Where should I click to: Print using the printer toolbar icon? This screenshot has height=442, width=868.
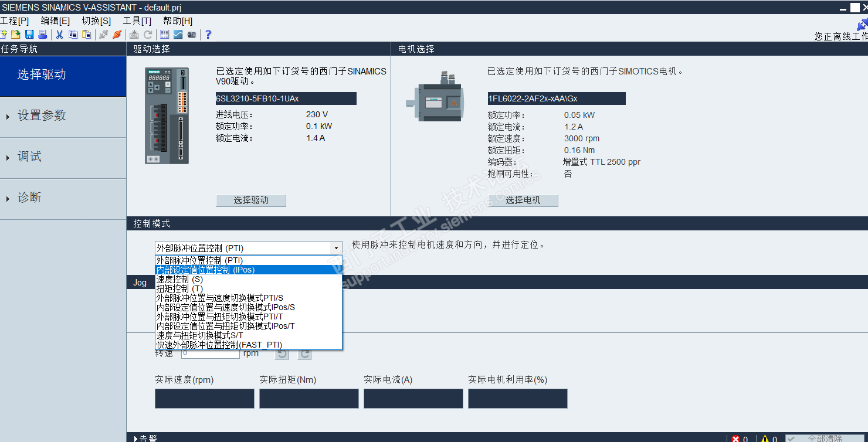click(42, 35)
